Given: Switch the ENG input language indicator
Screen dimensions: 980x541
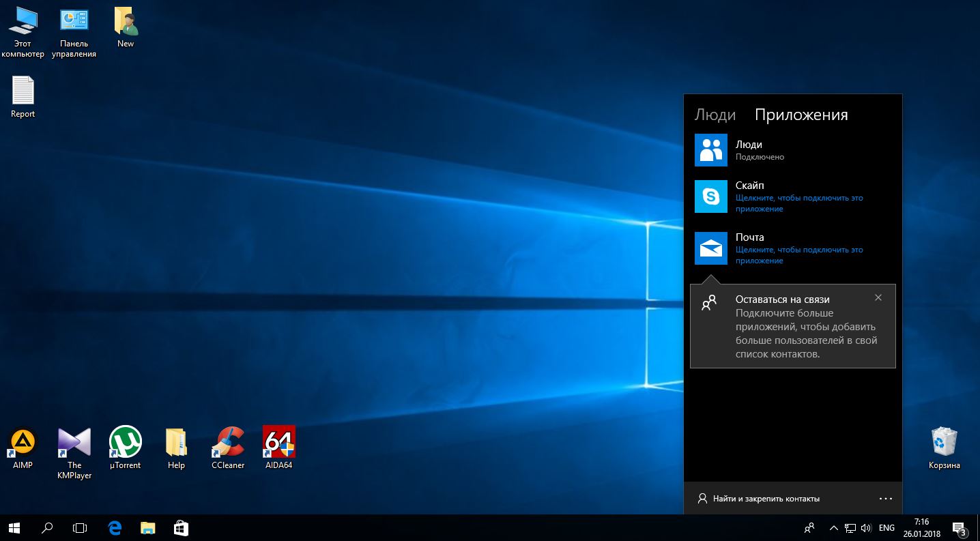Looking at the screenshot, I should click(887, 527).
